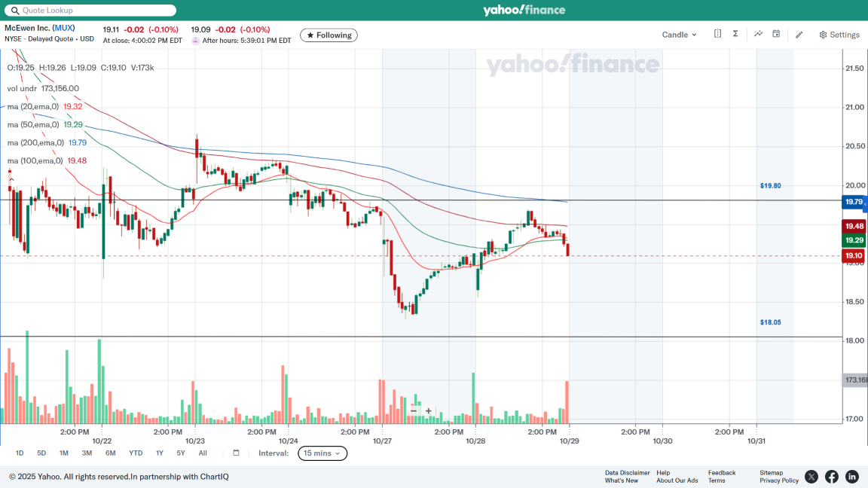Click the Quote Lookup search field
The width and height of the screenshot is (868, 488).
90,11
